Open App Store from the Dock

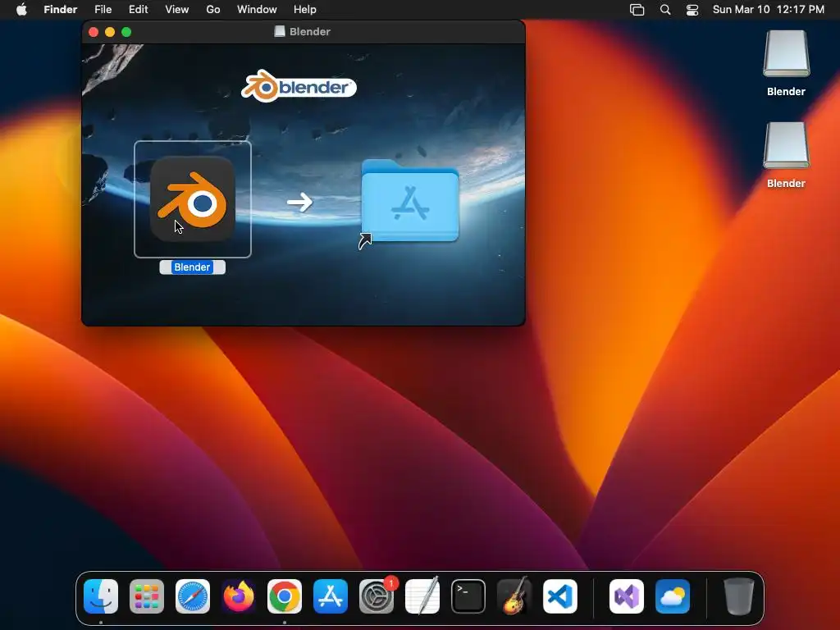click(331, 596)
